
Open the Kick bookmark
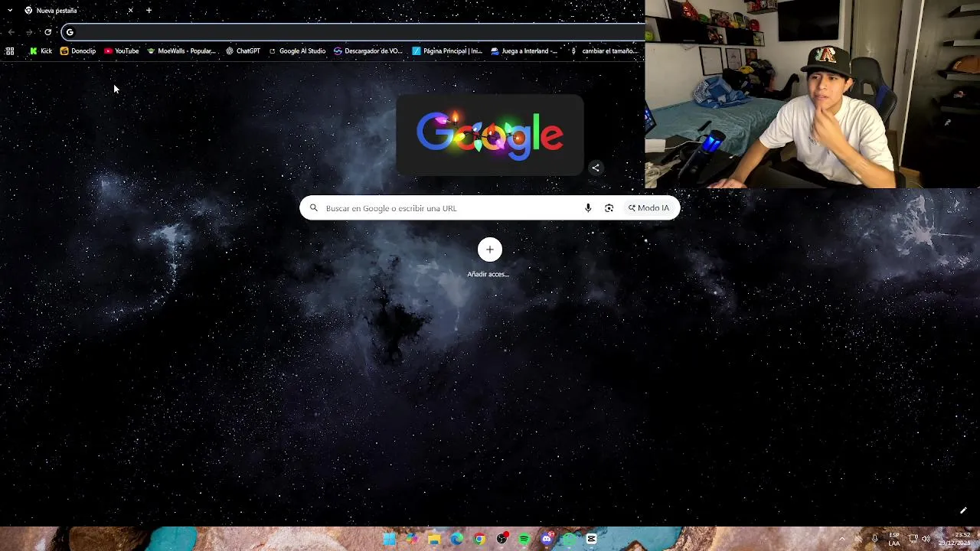(41, 51)
